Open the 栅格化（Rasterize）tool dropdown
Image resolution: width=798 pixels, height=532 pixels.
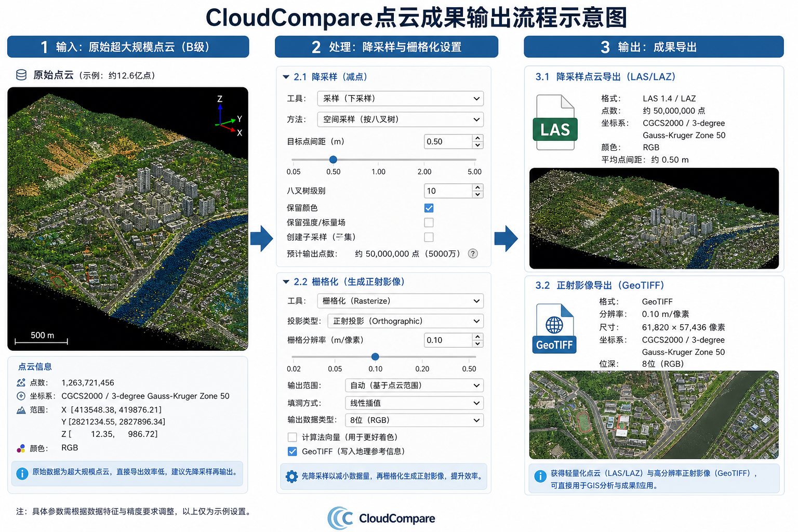click(x=400, y=301)
